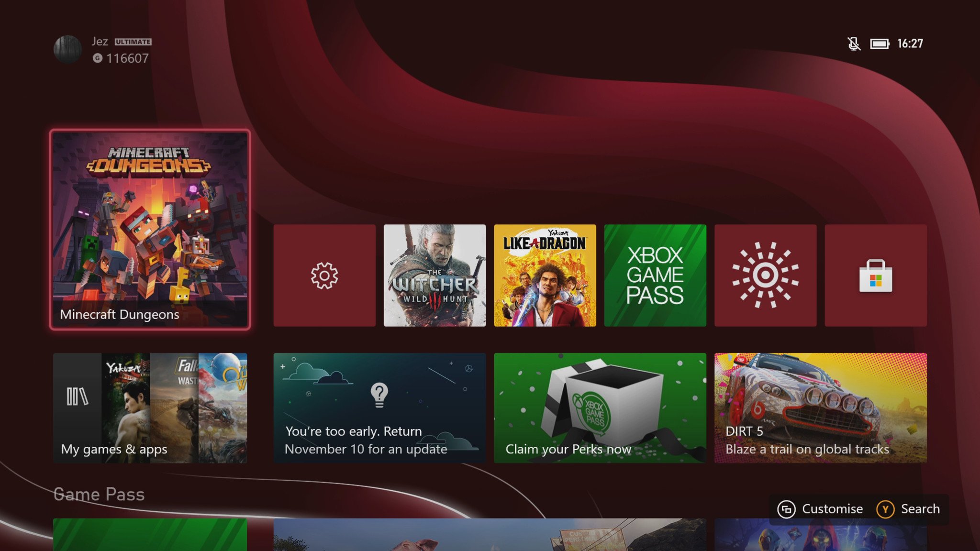Expand Jez profile gamertag area

pyautogui.click(x=104, y=49)
